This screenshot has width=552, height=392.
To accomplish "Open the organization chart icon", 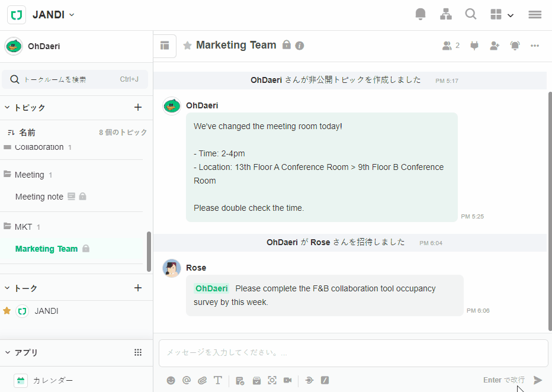I will 446,14.
